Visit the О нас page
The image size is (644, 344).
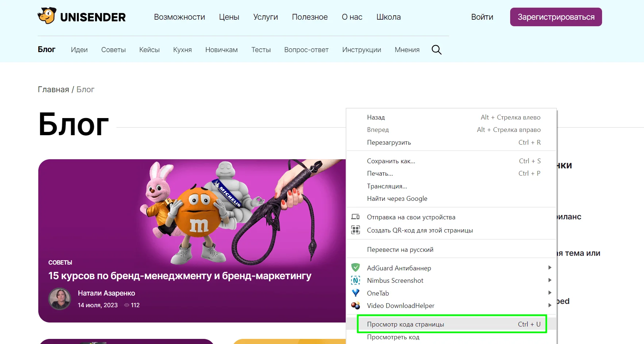tap(352, 17)
